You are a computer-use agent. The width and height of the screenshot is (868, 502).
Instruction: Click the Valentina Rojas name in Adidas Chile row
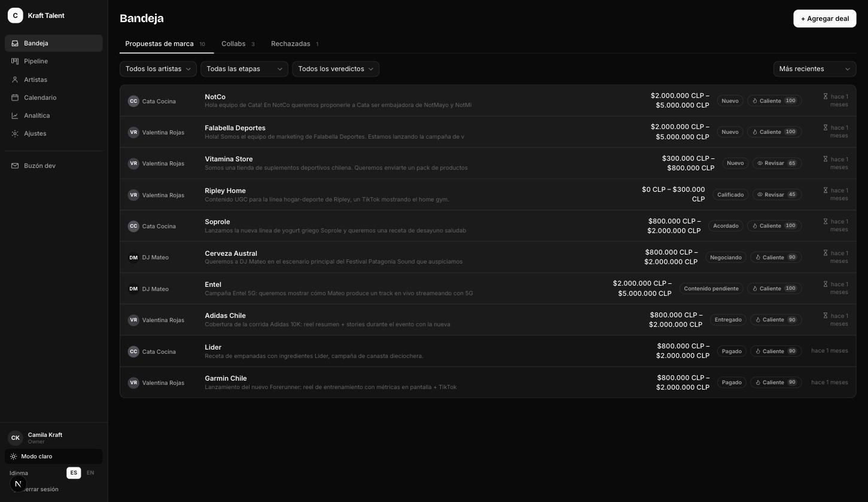(x=163, y=320)
